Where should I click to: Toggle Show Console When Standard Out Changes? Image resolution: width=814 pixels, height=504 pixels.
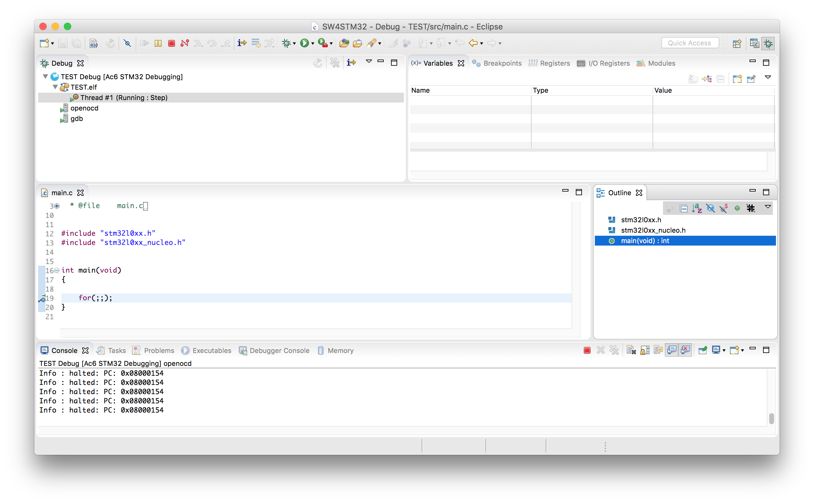672,350
